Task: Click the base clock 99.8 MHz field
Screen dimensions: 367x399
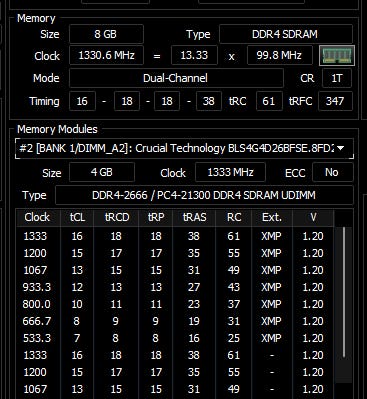Action: click(280, 55)
